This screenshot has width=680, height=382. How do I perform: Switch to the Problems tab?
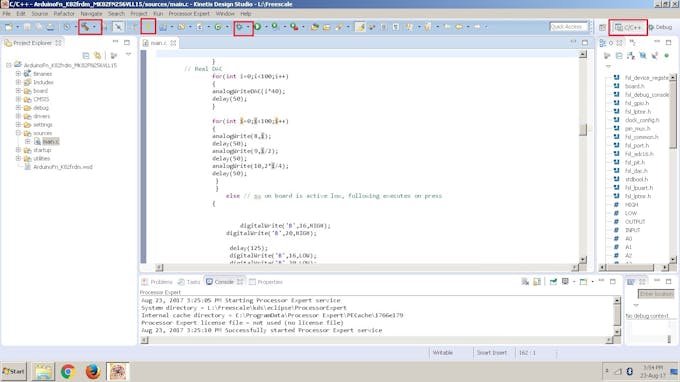click(x=157, y=282)
